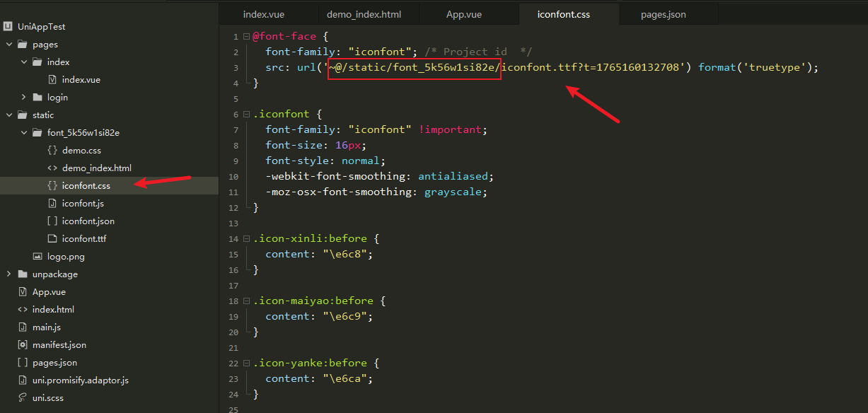
Task: Expand the unpackage folder chevron
Action: coord(8,274)
